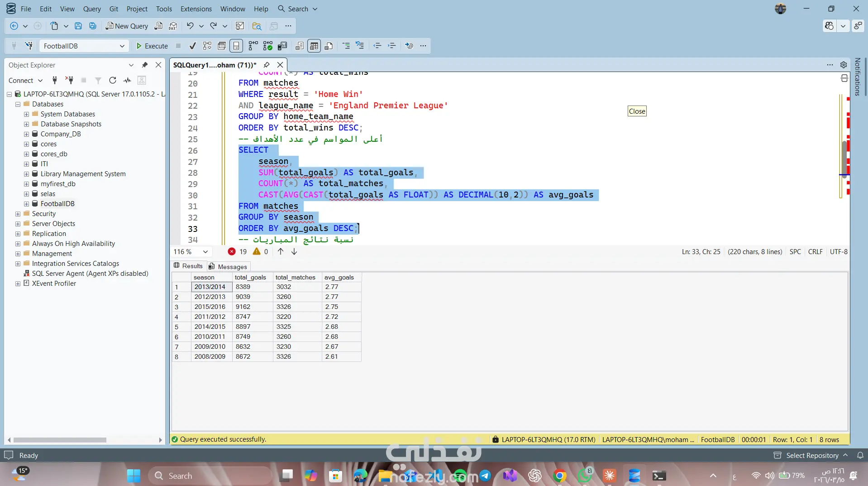Click the Save floppy disk icon
The height and width of the screenshot is (486, 868).
coord(78,26)
